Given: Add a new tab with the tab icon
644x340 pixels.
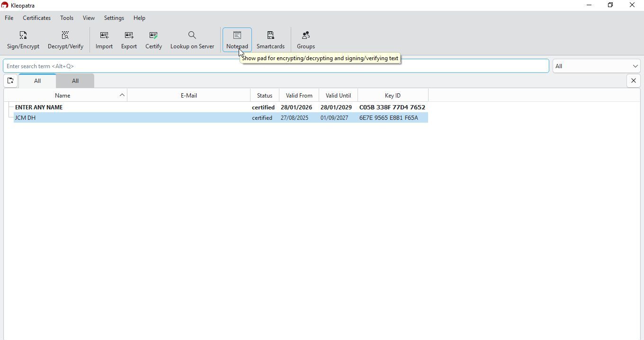Looking at the screenshot, I should coord(10,81).
